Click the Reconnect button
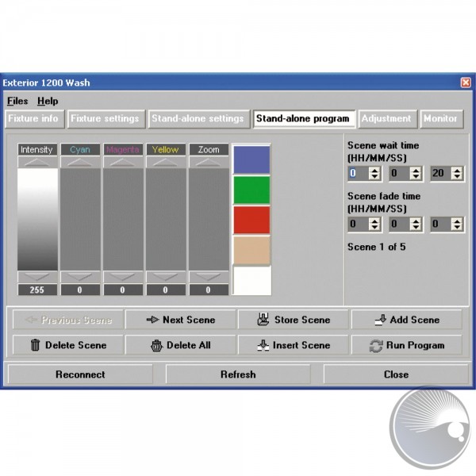This screenshot has width=476, height=476. pyautogui.click(x=80, y=374)
